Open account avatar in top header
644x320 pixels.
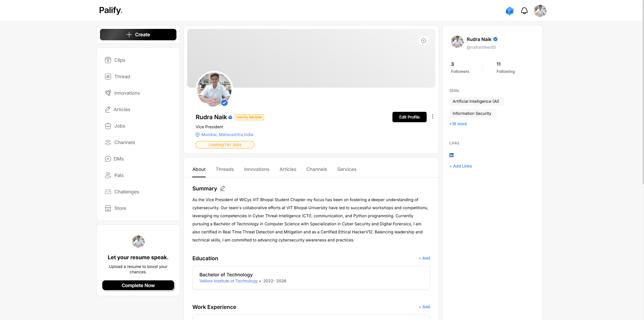pyautogui.click(x=540, y=11)
